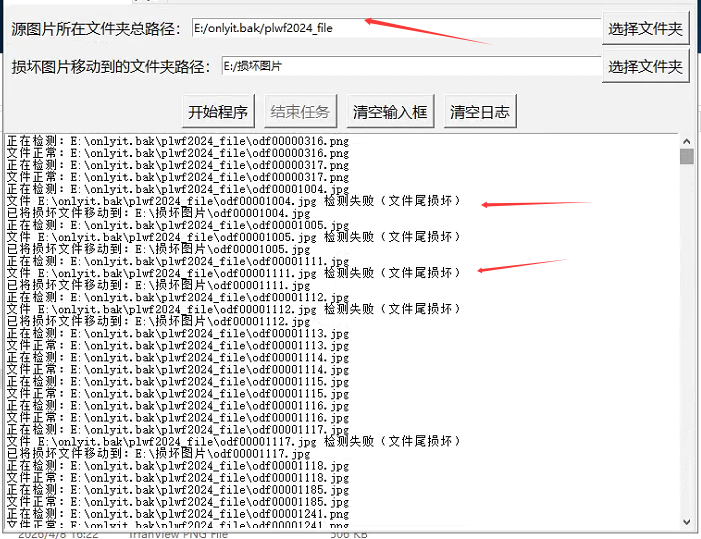Image resolution: width=701 pixels, height=539 pixels.
Task: Focus the source path field E:/onlyit.bak/plwf2024_file
Action: (x=396, y=29)
